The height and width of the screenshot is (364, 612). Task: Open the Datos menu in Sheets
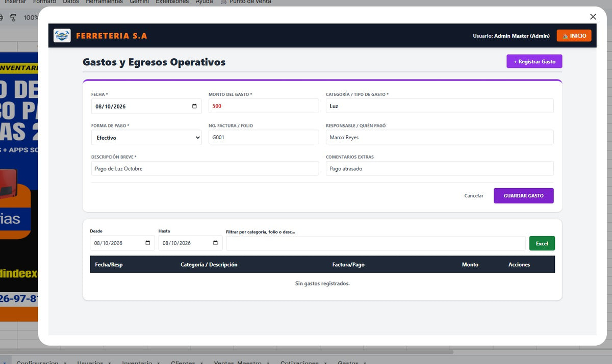point(71,2)
